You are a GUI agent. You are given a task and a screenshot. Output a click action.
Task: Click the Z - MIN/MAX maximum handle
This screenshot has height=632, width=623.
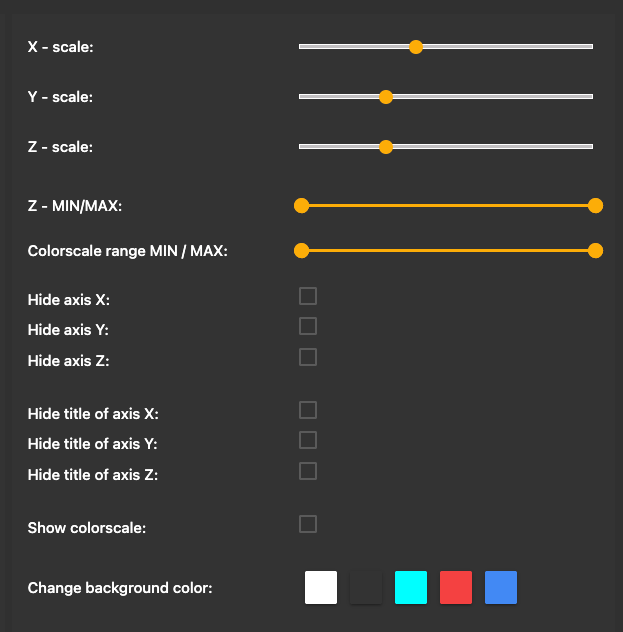click(x=596, y=206)
